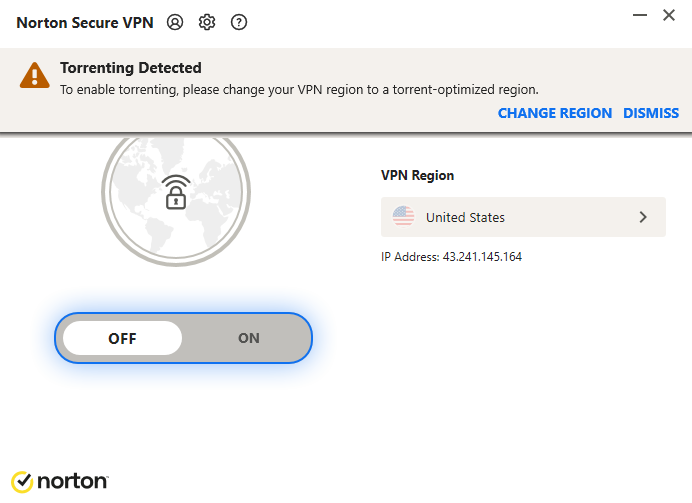Close the Norton Secure VPN window
The width and height of the screenshot is (692, 503).
[x=669, y=15]
